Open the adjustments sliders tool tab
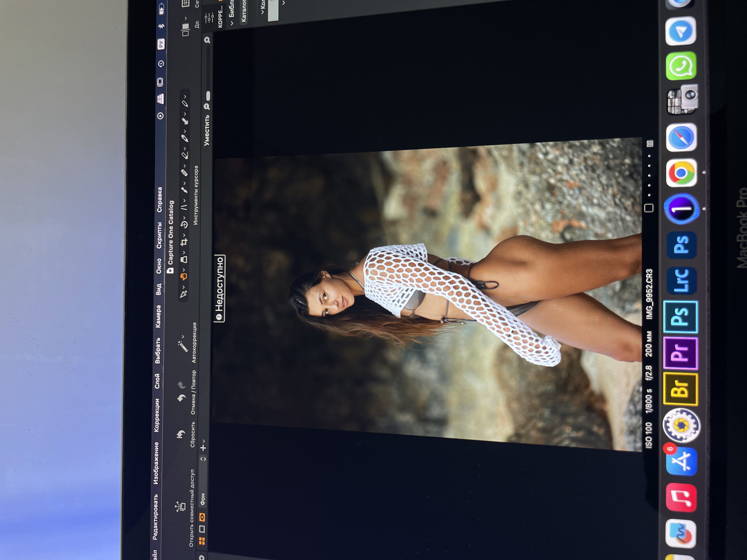The width and height of the screenshot is (747, 560). 209,17
